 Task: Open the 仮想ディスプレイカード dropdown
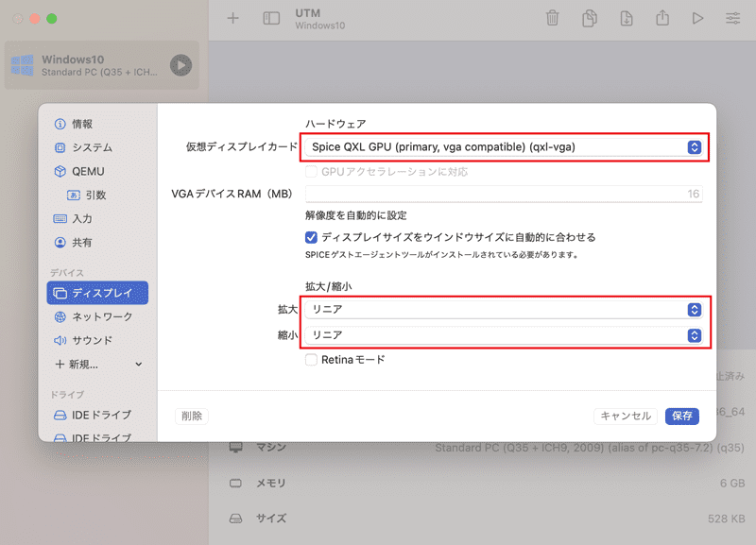point(504,147)
